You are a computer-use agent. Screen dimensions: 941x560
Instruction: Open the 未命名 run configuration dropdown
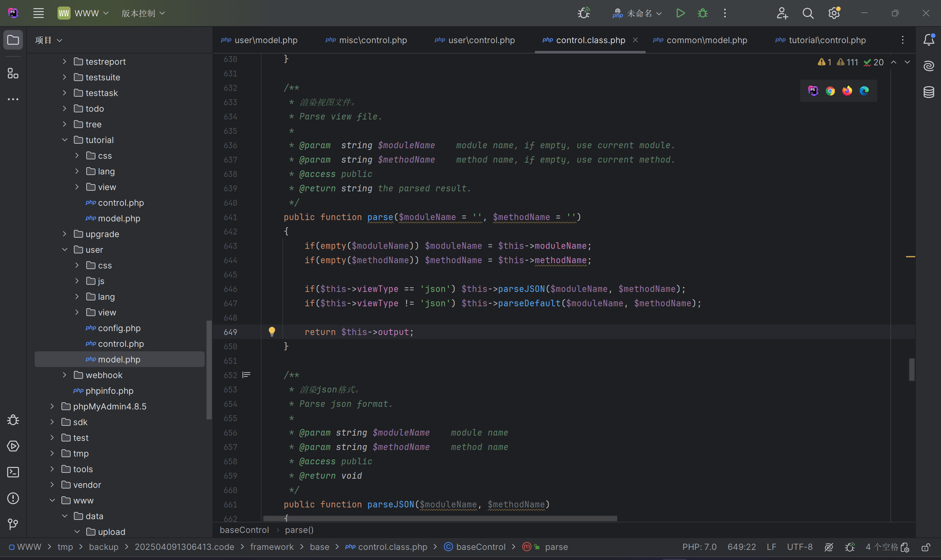tap(639, 13)
